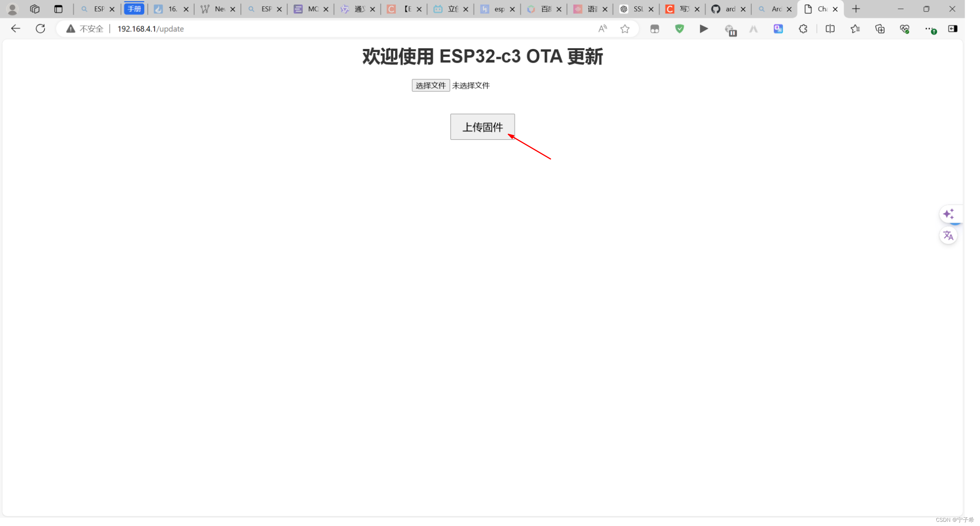
Task: Click the gray extension icon with pause badge
Action: point(730,29)
